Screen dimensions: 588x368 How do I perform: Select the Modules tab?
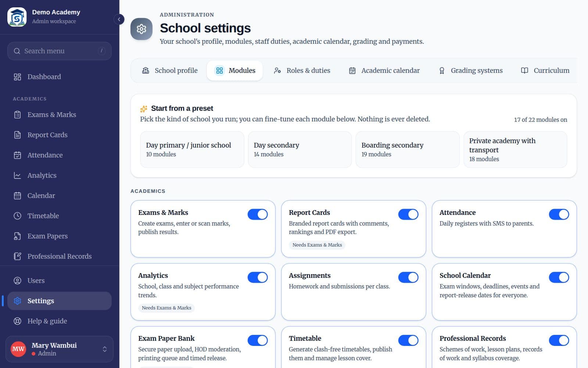[235, 71]
